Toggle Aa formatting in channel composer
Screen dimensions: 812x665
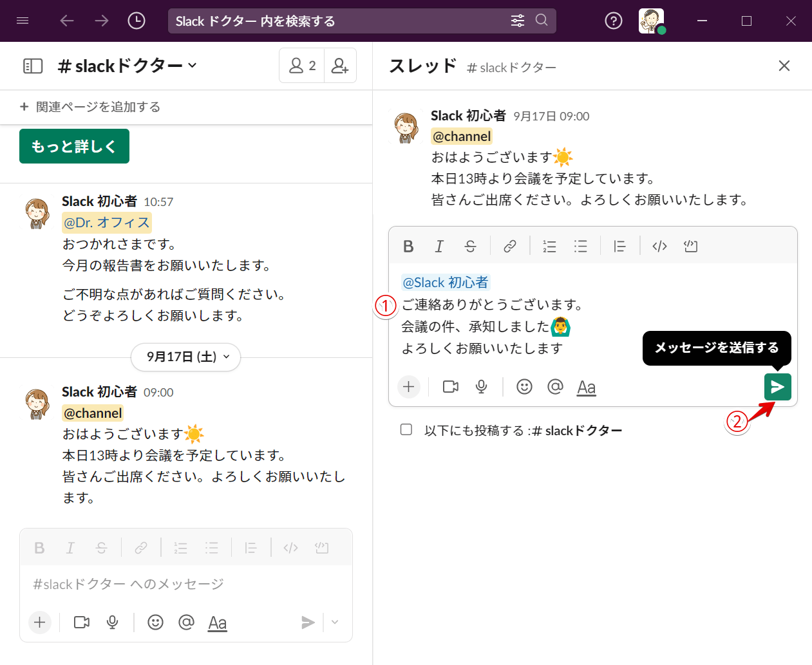click(217, 623)
